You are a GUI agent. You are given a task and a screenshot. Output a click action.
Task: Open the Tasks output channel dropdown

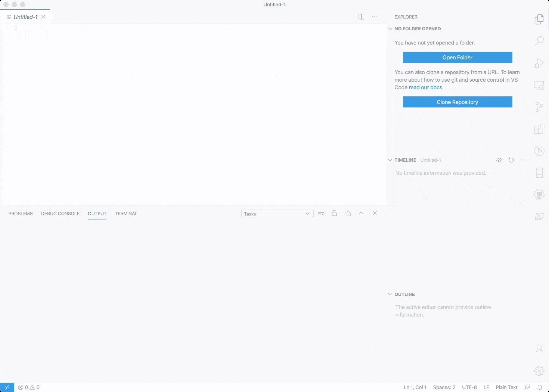click(x=277, y=214)
